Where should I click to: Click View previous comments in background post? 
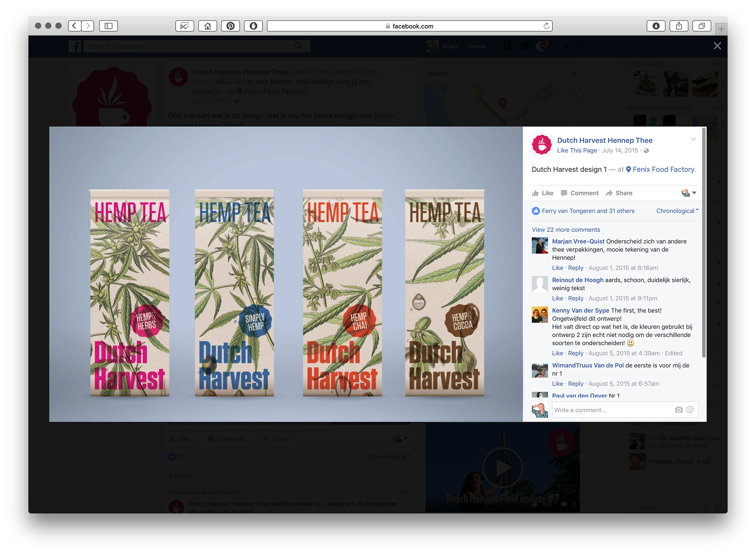pos(203,492)
